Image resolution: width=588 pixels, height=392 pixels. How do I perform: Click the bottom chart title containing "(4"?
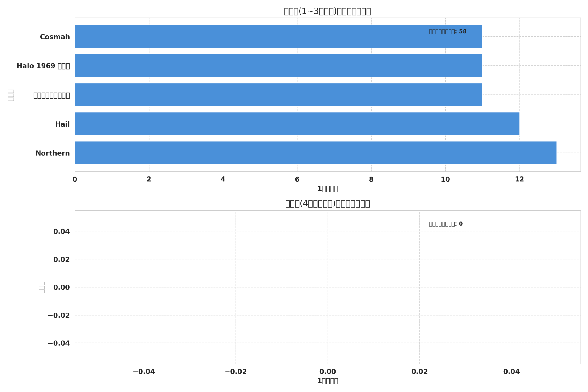[x=328, y=204]
